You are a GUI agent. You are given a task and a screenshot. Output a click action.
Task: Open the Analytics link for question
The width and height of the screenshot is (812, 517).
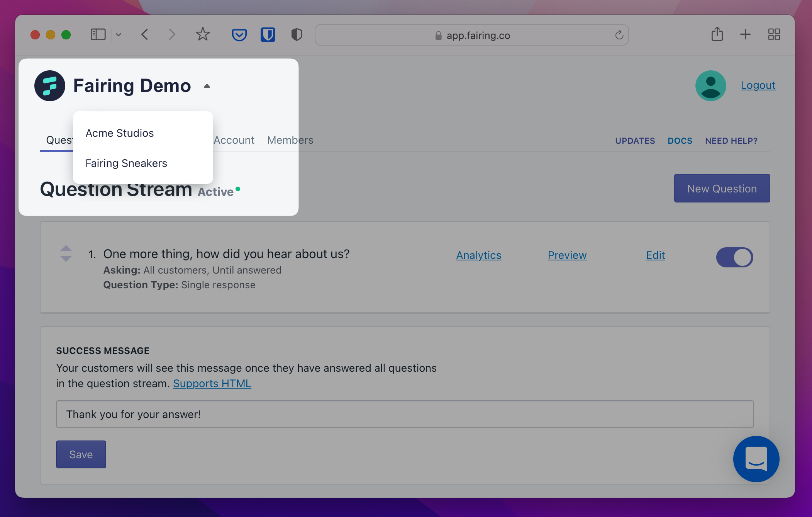click(x=478, y=255)
